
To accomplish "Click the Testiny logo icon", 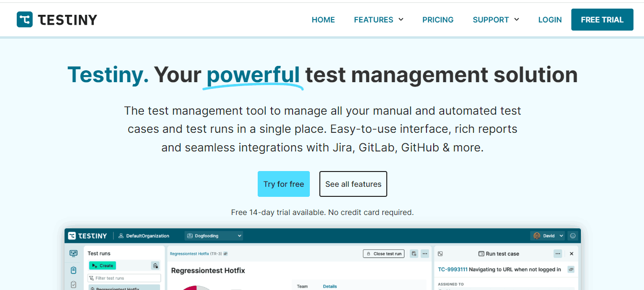I will point(24,19).
